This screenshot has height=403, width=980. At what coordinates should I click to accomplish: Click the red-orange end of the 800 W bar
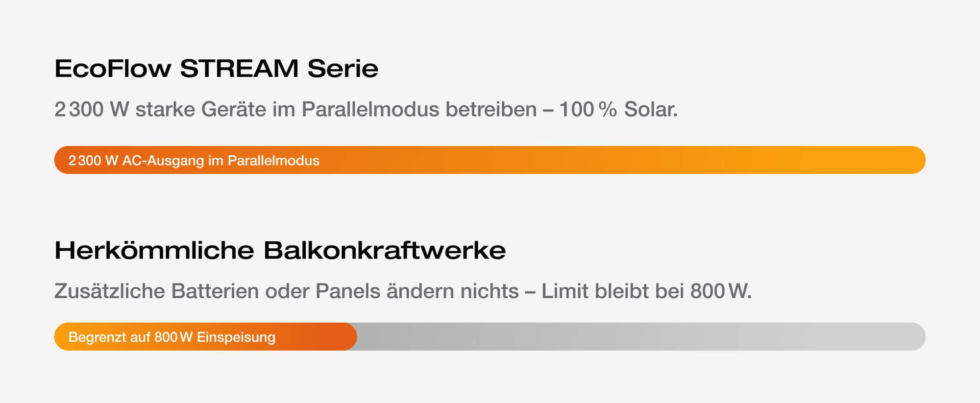[338, 337]
